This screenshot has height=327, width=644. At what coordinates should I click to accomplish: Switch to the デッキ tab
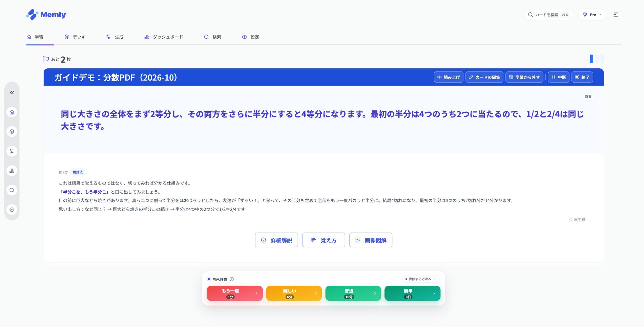pyautogui.click(x=75, y=37)
